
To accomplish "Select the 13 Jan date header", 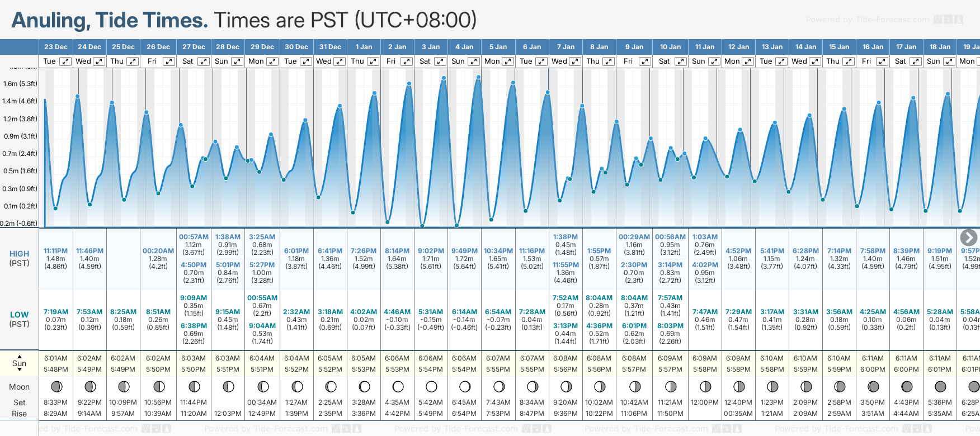I will coord(772,47).
